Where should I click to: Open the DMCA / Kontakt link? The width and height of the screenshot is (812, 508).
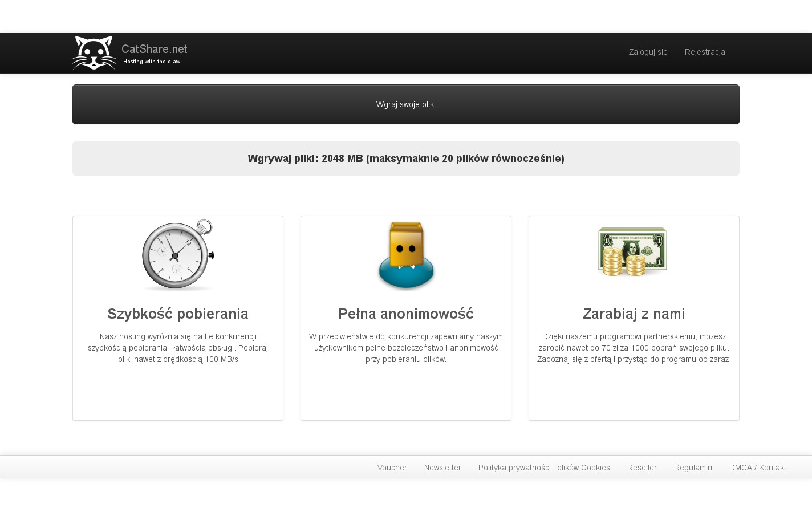pyautogui.click(x=757, y=468)
